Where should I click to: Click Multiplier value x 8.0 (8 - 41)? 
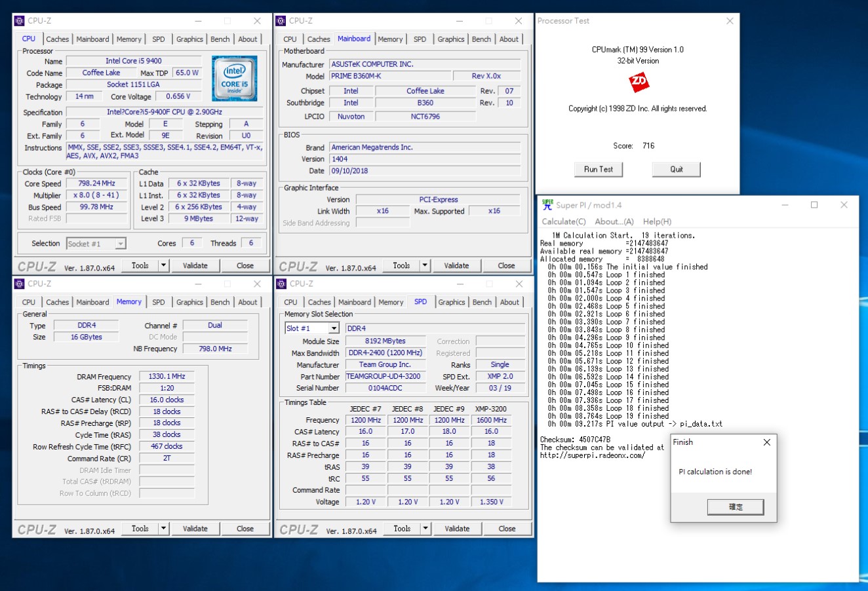pyautogui.click(x=96, y=195)
